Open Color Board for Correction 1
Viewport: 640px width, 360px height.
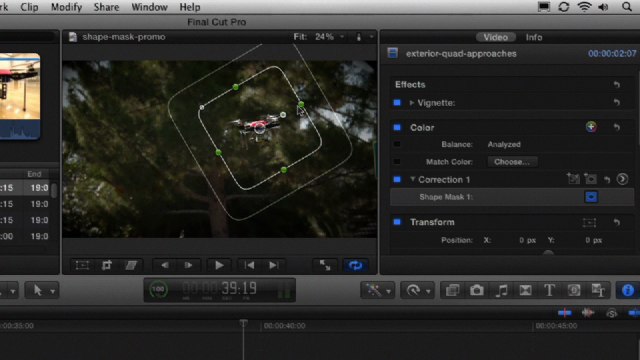pos(622,179)
